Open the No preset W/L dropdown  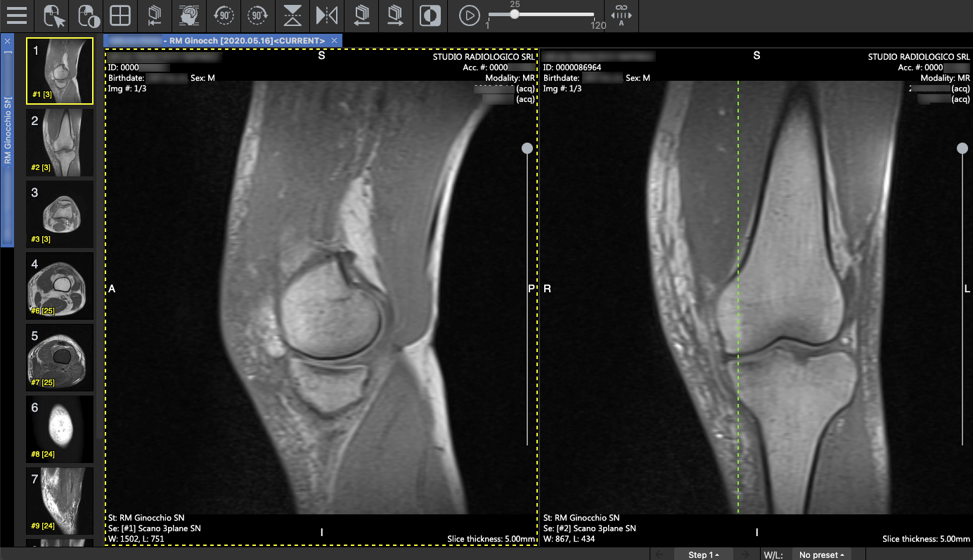[x=822, y=554]
